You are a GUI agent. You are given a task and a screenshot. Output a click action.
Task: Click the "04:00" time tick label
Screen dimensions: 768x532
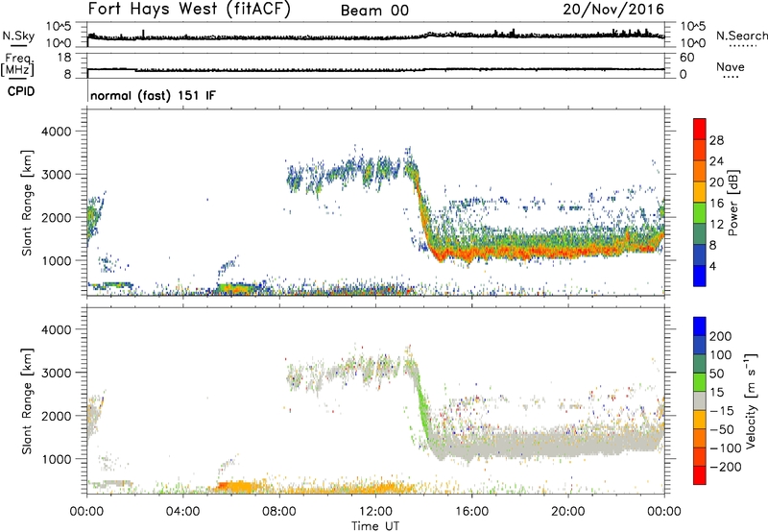(x=182, y=512)
